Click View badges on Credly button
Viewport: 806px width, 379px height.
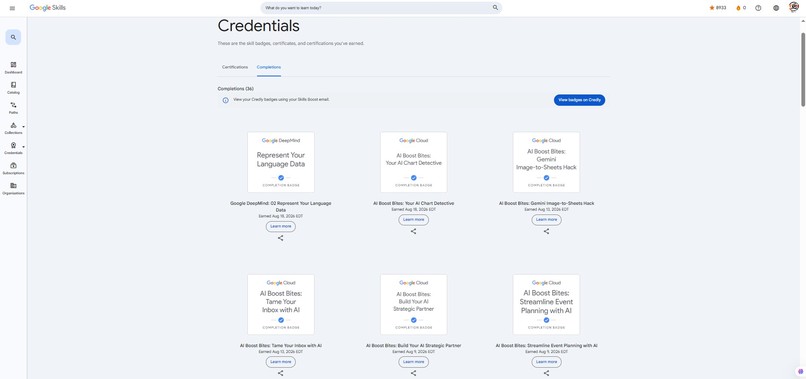click(x=579, y=100)
